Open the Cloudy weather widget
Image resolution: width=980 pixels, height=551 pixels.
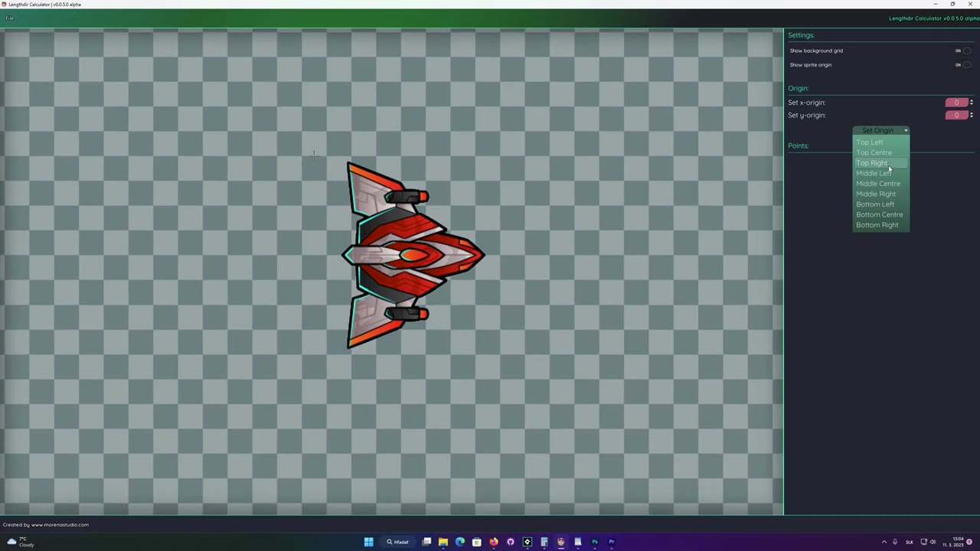pos(21,542)
